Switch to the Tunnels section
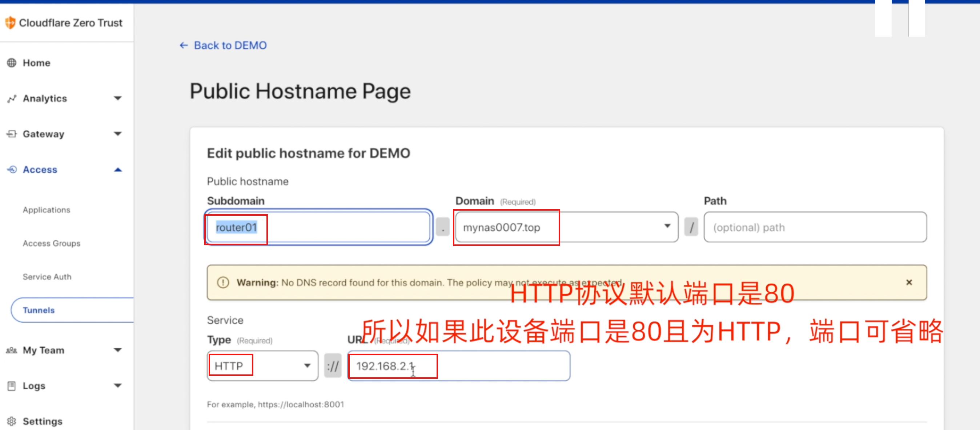The height and width of the screenshot is (430, 980). tap(39, 310)
